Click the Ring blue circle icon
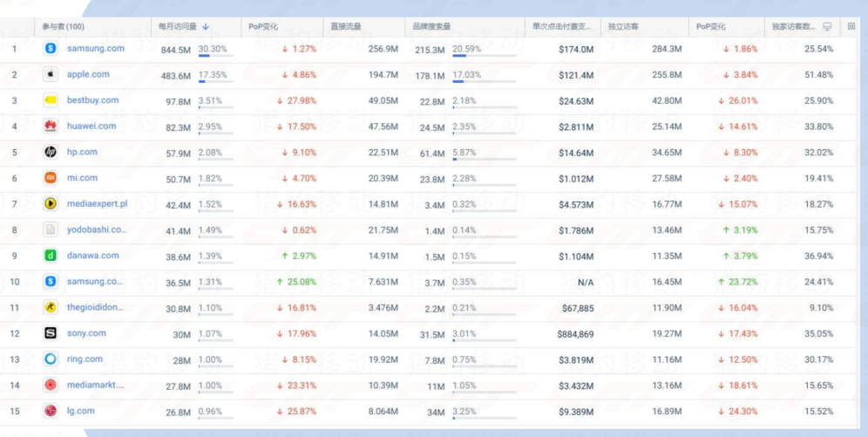868x437 pixels. 51,358
